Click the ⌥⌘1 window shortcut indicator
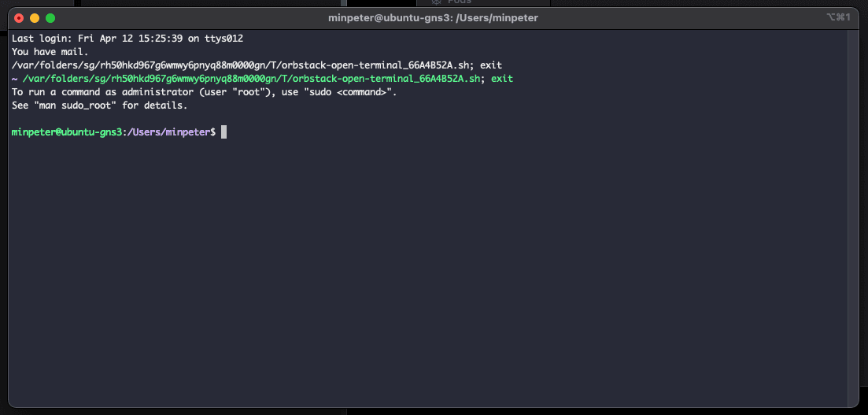Viewport: 868px width, 415px height. coord(839,17)
